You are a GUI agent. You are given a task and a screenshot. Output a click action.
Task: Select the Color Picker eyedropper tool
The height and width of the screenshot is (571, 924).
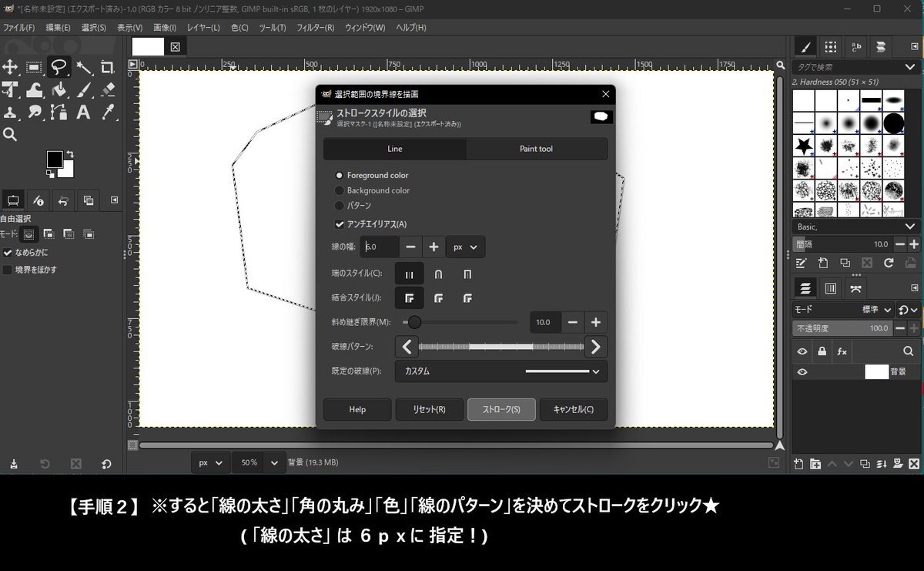pos(108,113)
